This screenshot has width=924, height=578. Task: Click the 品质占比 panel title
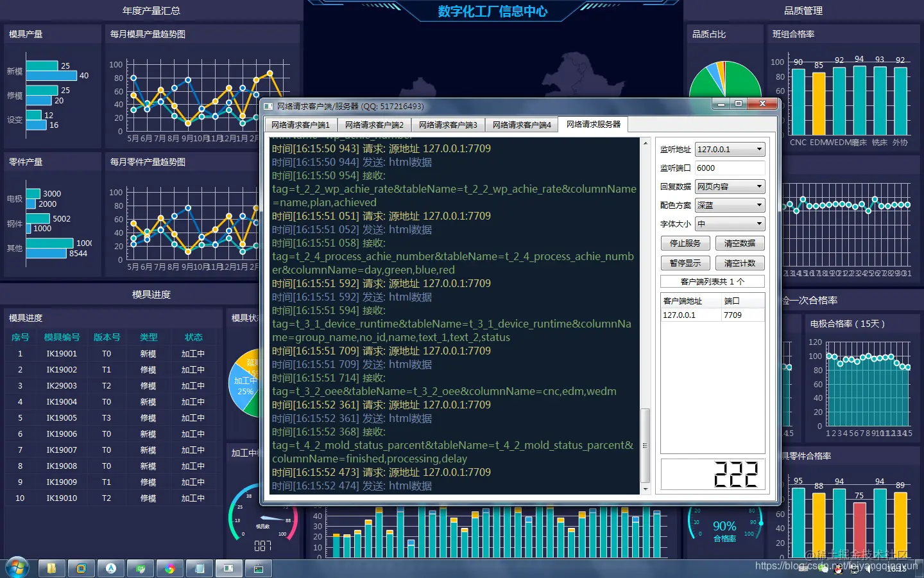(x=709, y=34)
